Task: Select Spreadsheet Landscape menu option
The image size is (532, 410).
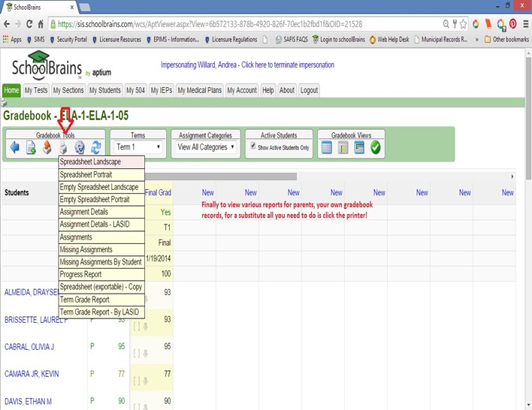Action: [x=101, y=161]
